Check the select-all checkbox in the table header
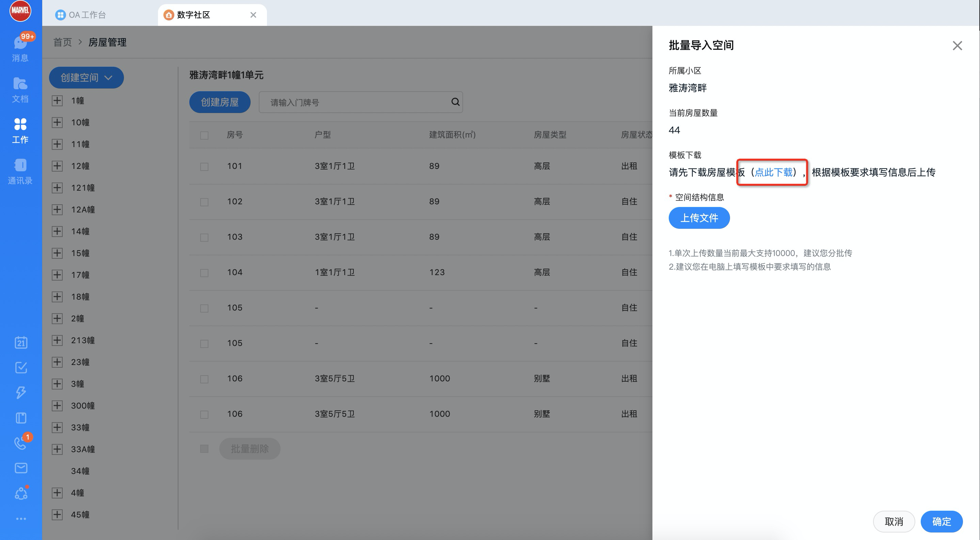The width and height of the screenshot is (980, 540). coord(204,135)
